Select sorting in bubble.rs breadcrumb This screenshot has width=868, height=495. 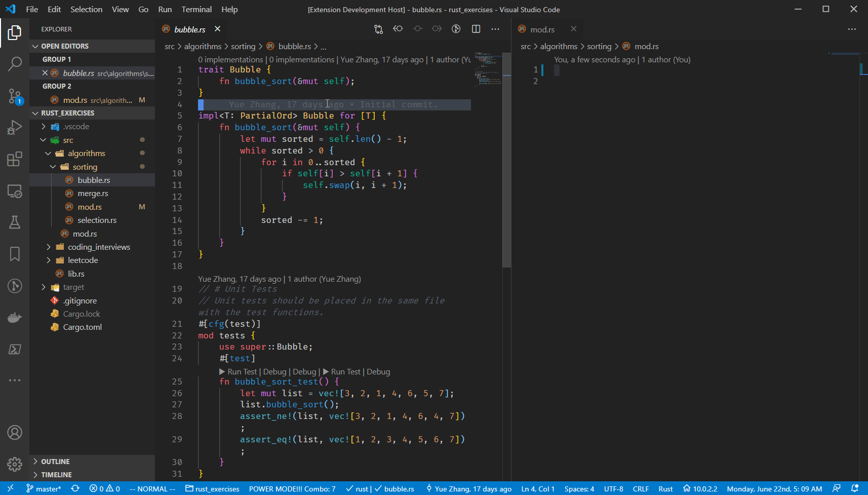coord(243,46)
